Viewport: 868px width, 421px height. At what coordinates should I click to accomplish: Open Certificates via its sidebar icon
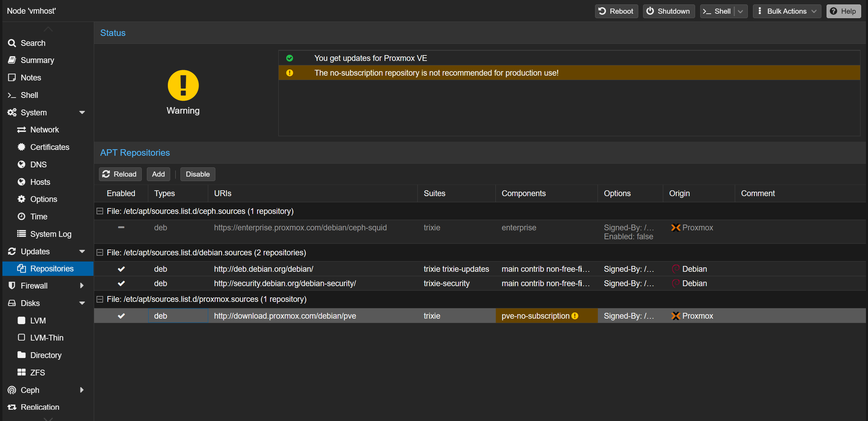coord(22,147)
